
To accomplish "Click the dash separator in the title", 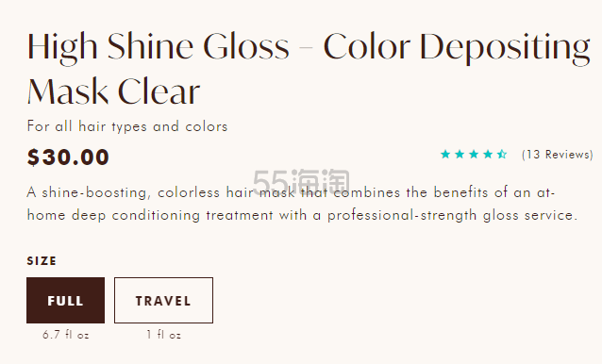I will (307, 48).
